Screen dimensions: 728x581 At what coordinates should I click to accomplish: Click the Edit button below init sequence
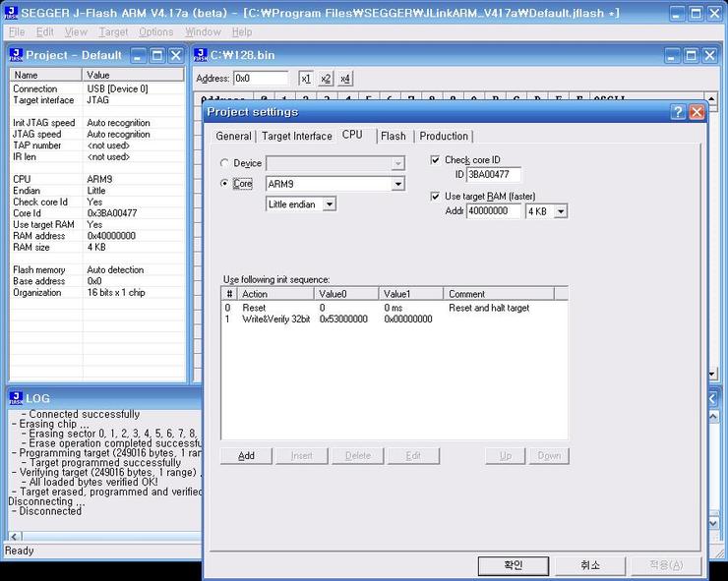(413, 456)
